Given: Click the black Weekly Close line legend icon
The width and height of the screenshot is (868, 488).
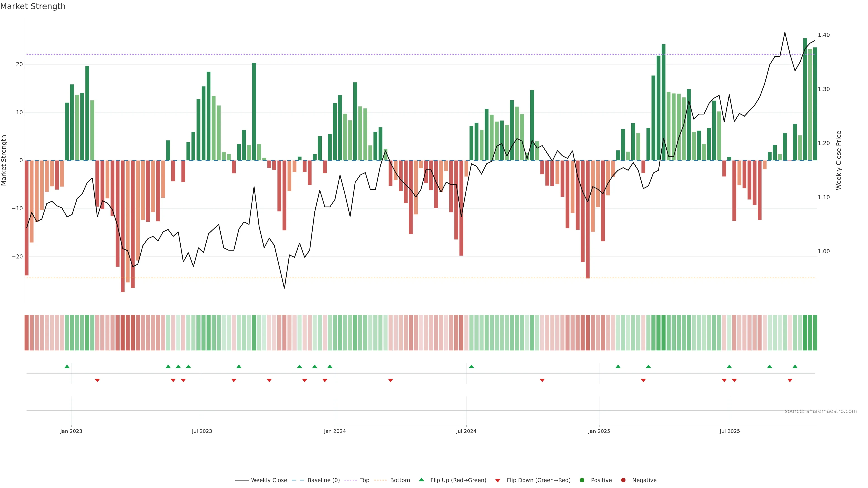Looking at the screenshot, I should point(242,480).
